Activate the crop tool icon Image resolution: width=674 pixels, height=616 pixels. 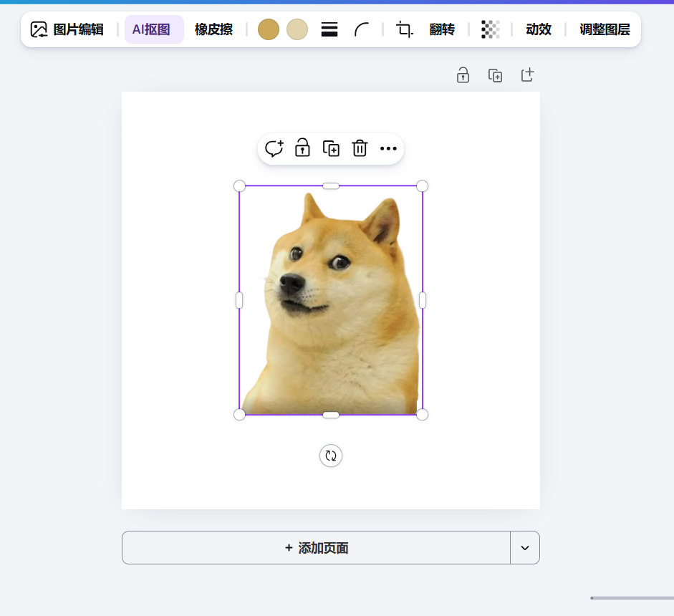[x=404, y=29]
